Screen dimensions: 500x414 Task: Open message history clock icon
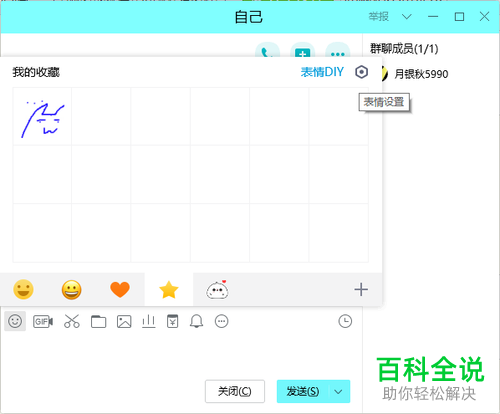click(x=345, y=321)
